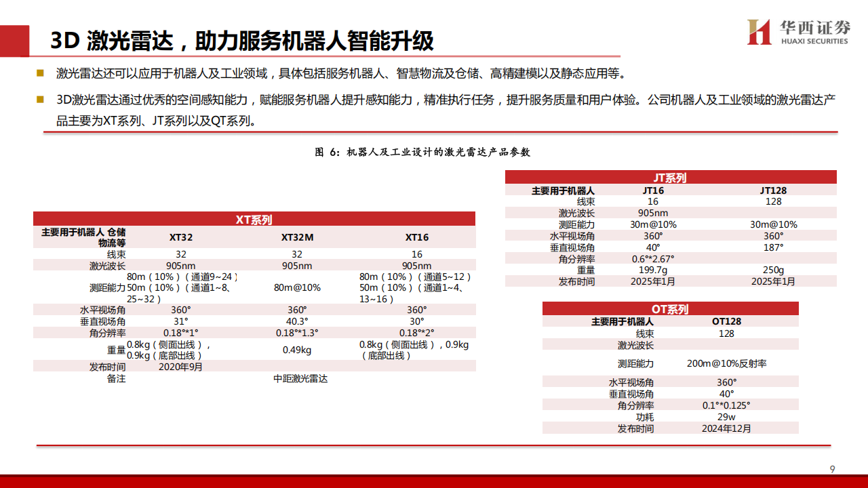Viewport: 868px width, 488px height.
Task: Select the 'XT16' column heading
Action: pos(417,238)
